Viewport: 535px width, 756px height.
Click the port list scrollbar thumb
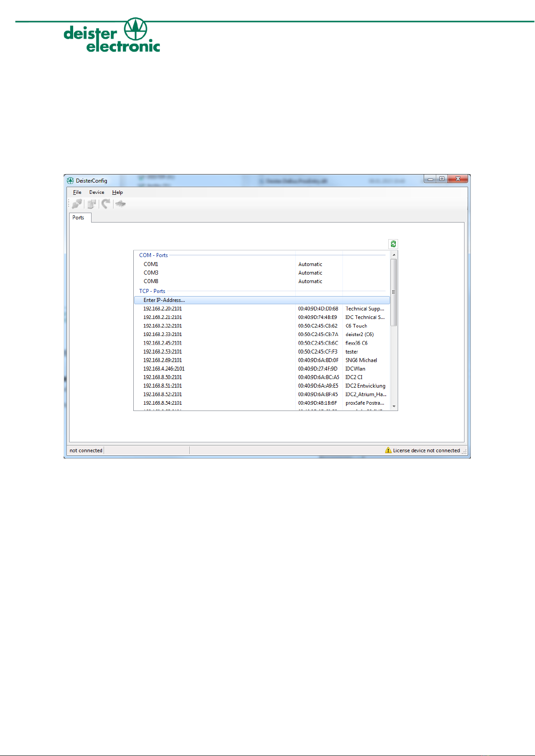[x=394, y=292]
